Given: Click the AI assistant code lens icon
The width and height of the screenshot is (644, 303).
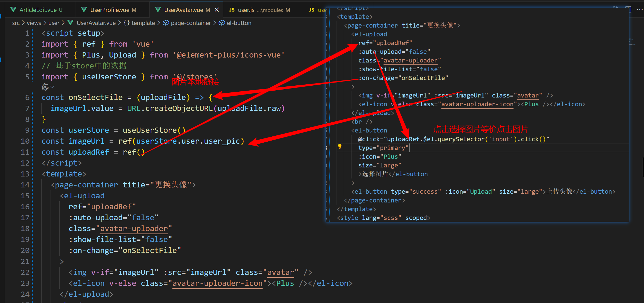Looking at the screenshot, I should click(45, 87).
